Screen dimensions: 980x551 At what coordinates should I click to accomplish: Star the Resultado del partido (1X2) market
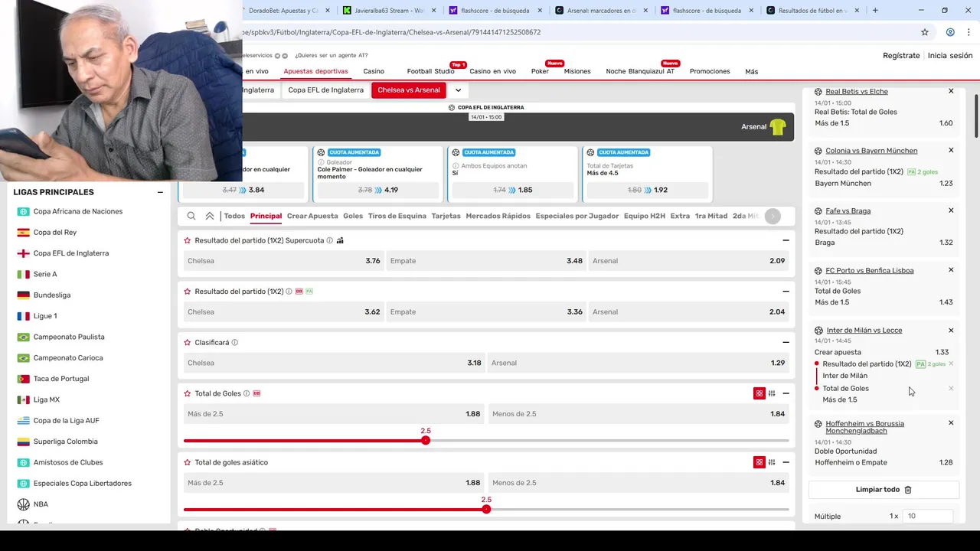tap(188, 292)
